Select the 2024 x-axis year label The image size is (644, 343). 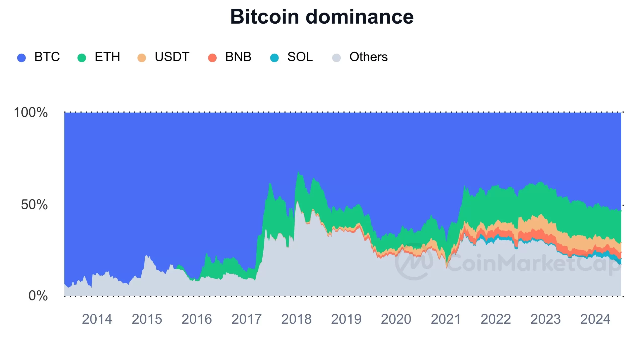click(595, 319)
